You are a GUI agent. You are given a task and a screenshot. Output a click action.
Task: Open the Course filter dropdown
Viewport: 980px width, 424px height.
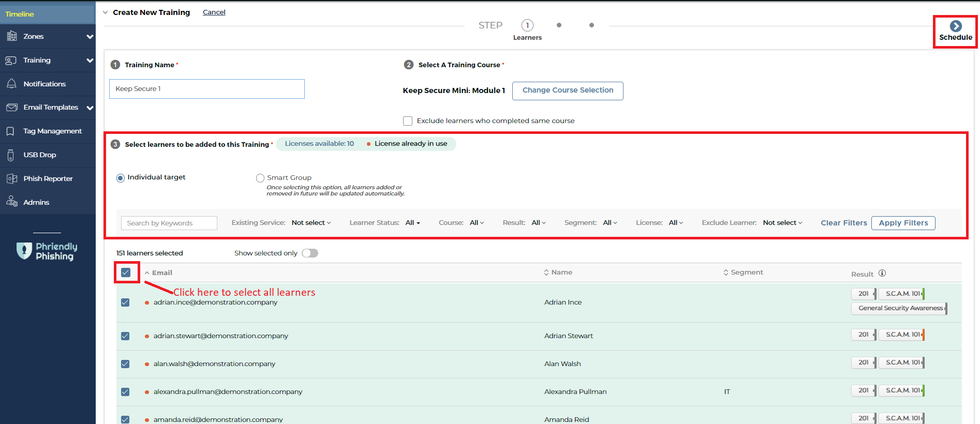(477, 223)
